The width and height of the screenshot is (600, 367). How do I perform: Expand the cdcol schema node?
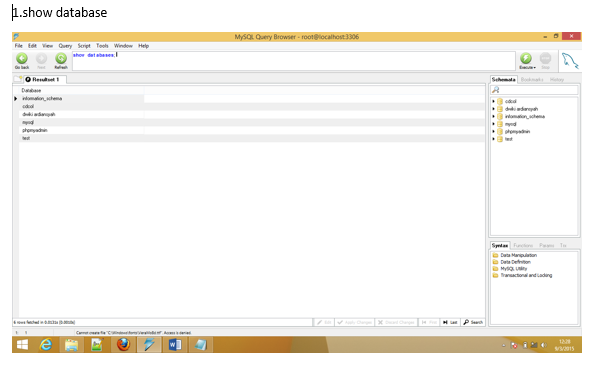(494, 101)
